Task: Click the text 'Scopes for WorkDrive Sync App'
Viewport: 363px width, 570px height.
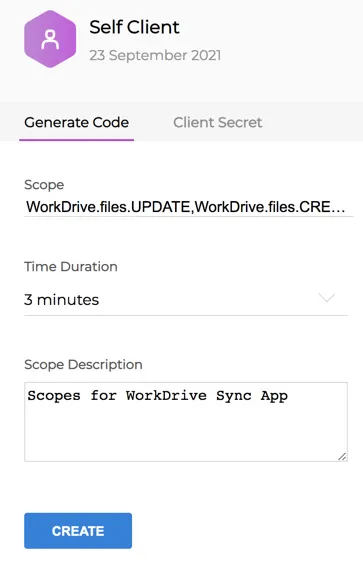Action: (158, 396)
